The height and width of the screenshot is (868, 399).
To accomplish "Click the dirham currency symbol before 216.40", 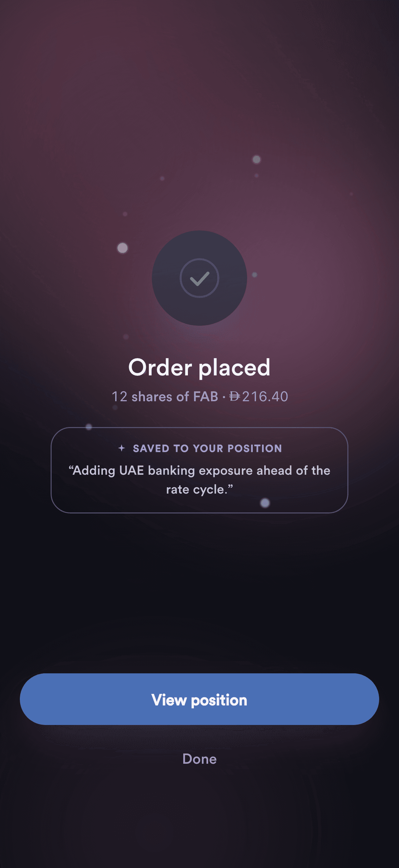I will pyautogui.click(x=235, y=396).
